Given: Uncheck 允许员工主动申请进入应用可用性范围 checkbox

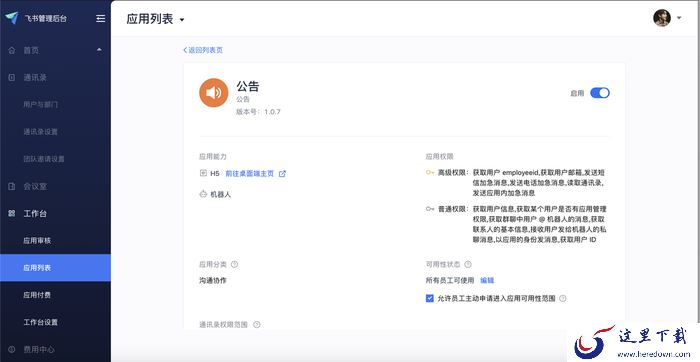Looking at the screenshot, I should tap(429, 298).
